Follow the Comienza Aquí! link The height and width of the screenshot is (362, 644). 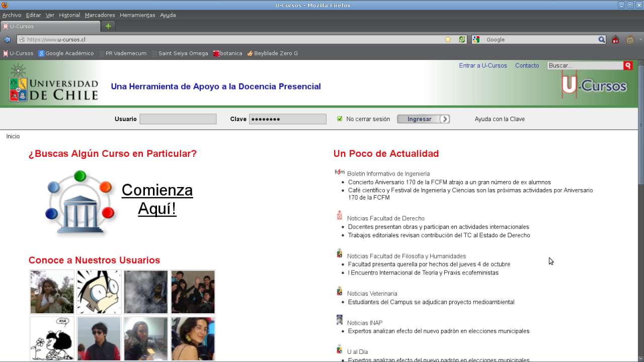coord(157,199)
